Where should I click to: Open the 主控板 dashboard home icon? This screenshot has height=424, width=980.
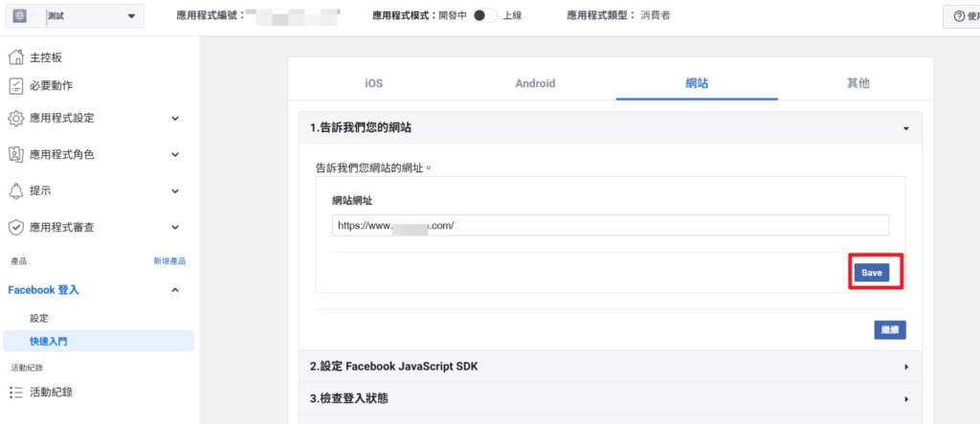point(16,57)
